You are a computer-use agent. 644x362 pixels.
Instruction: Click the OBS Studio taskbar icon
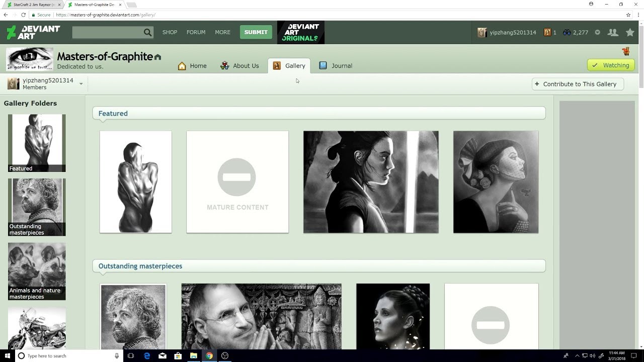click(x=225, y=355)
